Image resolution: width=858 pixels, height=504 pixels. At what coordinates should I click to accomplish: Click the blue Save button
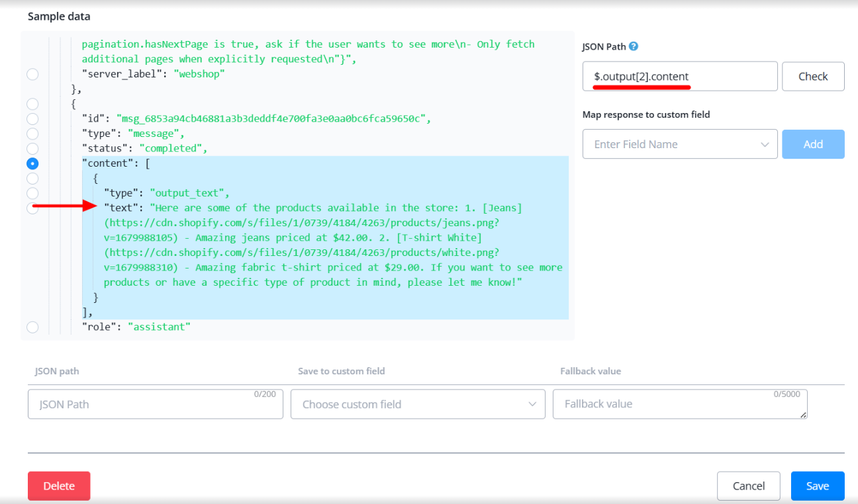click(x=817, y=486)
